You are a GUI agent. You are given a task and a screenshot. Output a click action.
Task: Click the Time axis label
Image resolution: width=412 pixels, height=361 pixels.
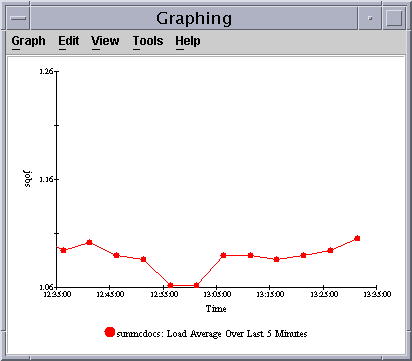pyautogui.click(x=216, y=309)
